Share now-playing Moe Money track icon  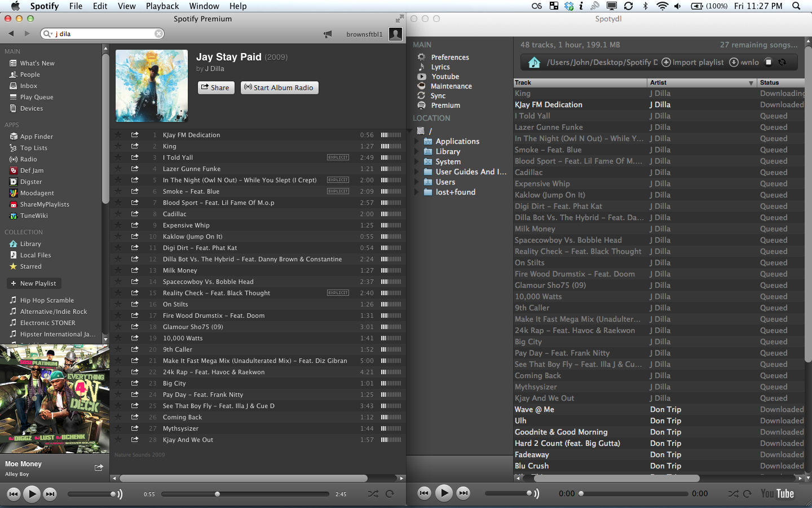click(x=99, y=467)
